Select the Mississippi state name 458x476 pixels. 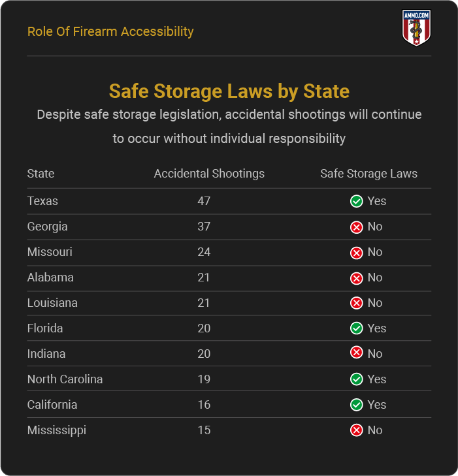(57, 430)
